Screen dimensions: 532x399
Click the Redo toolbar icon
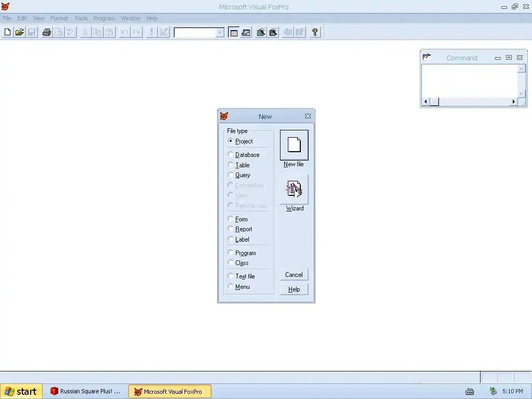(x=137, y=32)
